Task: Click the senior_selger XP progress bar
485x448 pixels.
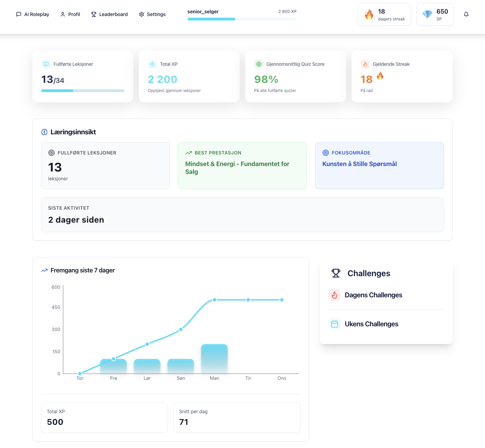Action: (x=242, y=19)
